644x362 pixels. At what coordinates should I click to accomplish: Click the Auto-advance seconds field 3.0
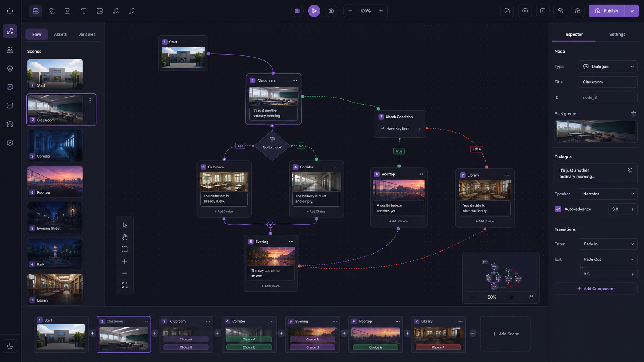tap(622, 209)
